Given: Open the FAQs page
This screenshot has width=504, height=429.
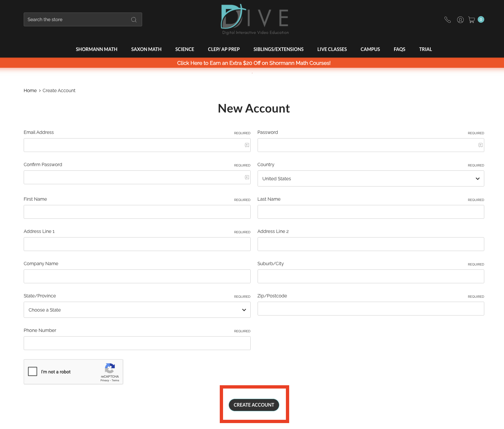Looking at the screenshot, I should [x=399, y=49].
